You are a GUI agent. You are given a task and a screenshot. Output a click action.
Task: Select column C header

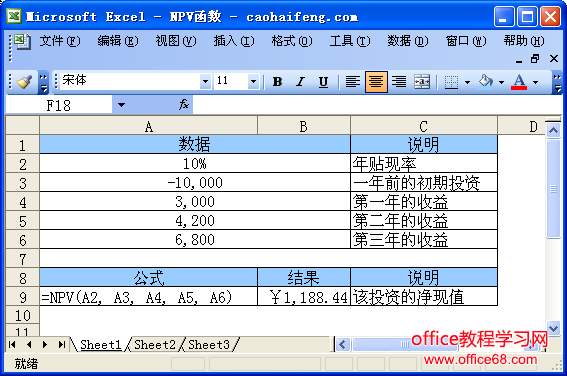click(x=424, y=126)
